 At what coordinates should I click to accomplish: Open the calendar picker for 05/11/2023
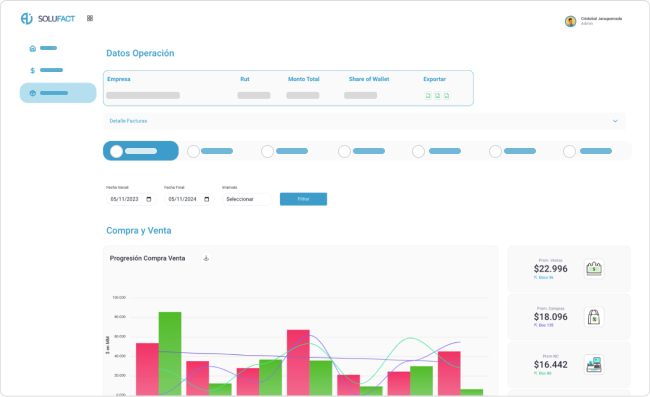pyautogui.click(x=149, y=199)
